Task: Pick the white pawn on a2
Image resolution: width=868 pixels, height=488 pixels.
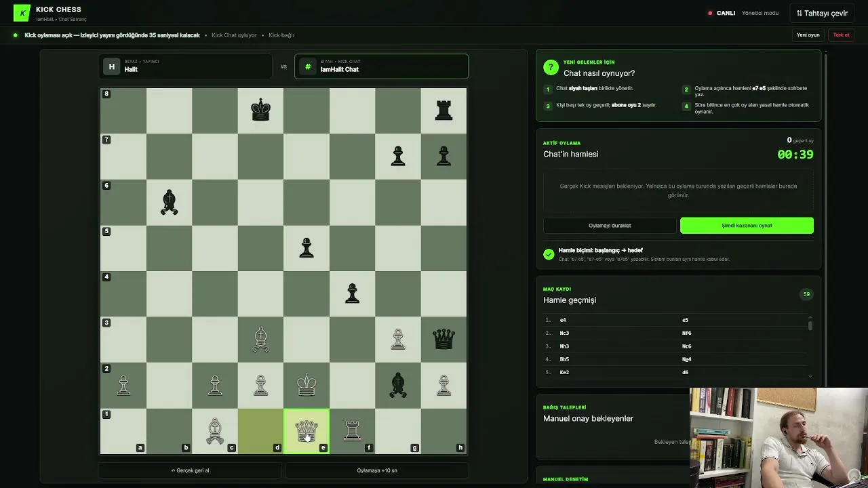Action: coord(123,385)
